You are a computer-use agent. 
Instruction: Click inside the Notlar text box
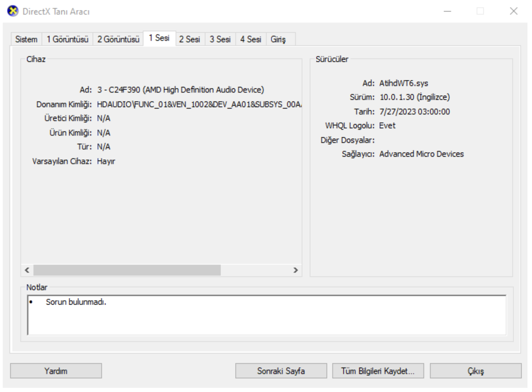(266, 315)
